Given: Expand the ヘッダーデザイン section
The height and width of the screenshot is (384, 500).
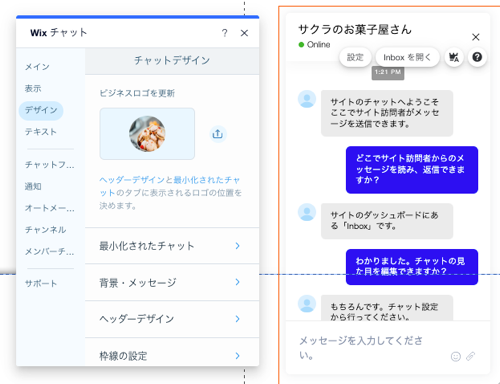Looking at the screenshot, I should [x=172, y=319].
